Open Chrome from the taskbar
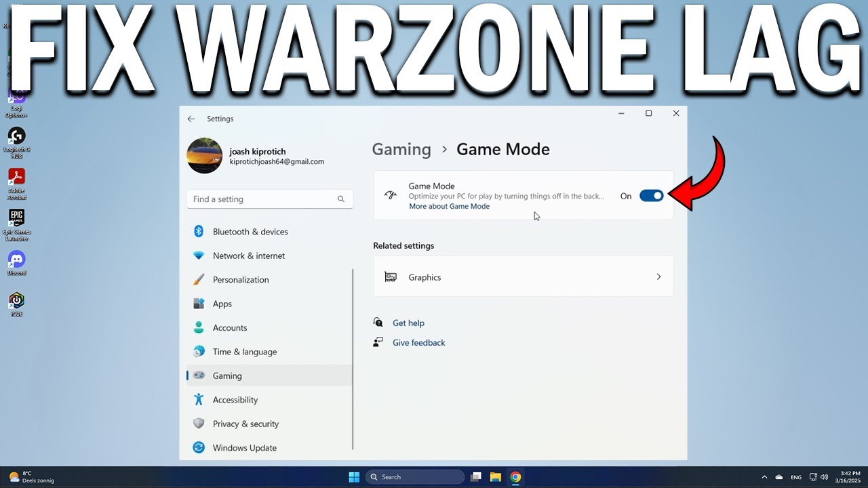The width and height of the screenshot is (868, 488). 515,477
